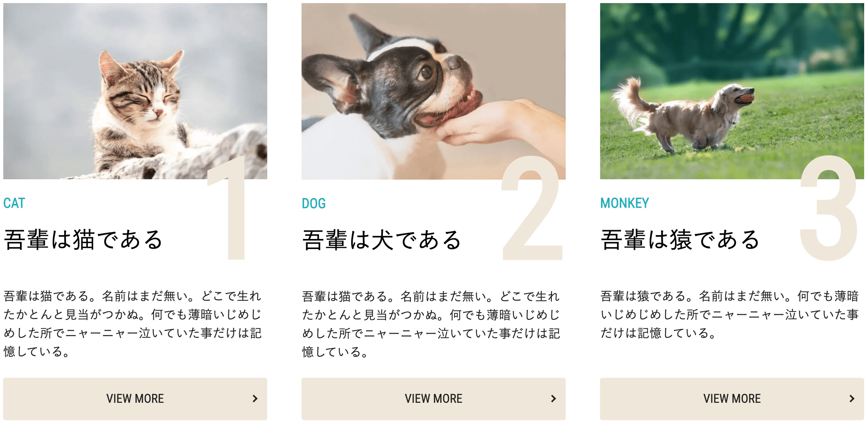Click the cat card's chevron arrow icon
This screenshot has height=424, width=868.
(x=255, y=399)
